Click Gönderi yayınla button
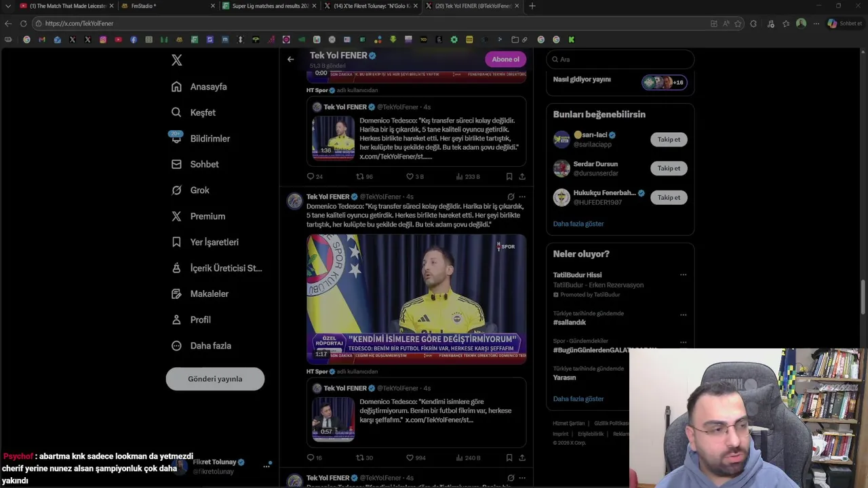868x488 pixels. click(215, 379)
